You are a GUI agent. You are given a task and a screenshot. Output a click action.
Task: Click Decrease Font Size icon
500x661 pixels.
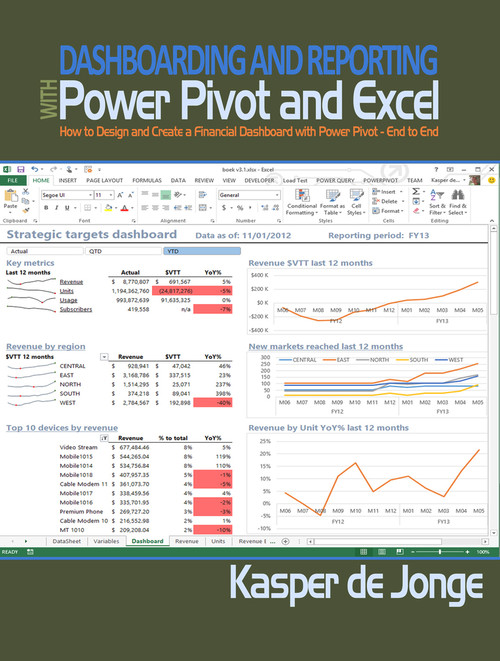130,195
